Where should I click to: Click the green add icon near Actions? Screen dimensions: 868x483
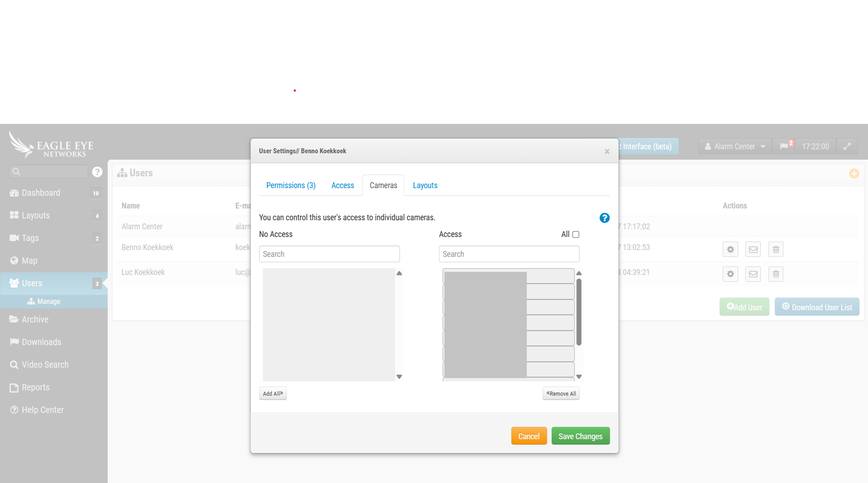(854, 173)
